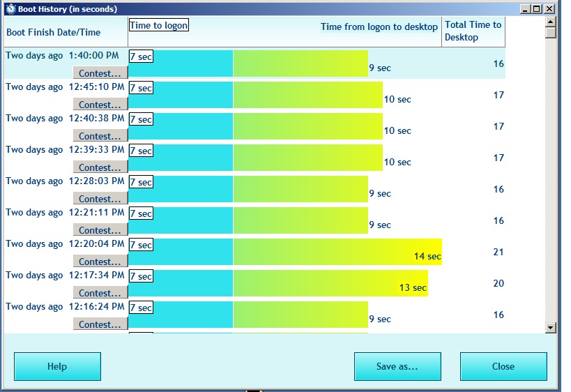
Task: Click the 7 sec label in 12:16:24 PM row
Action: 142,308
